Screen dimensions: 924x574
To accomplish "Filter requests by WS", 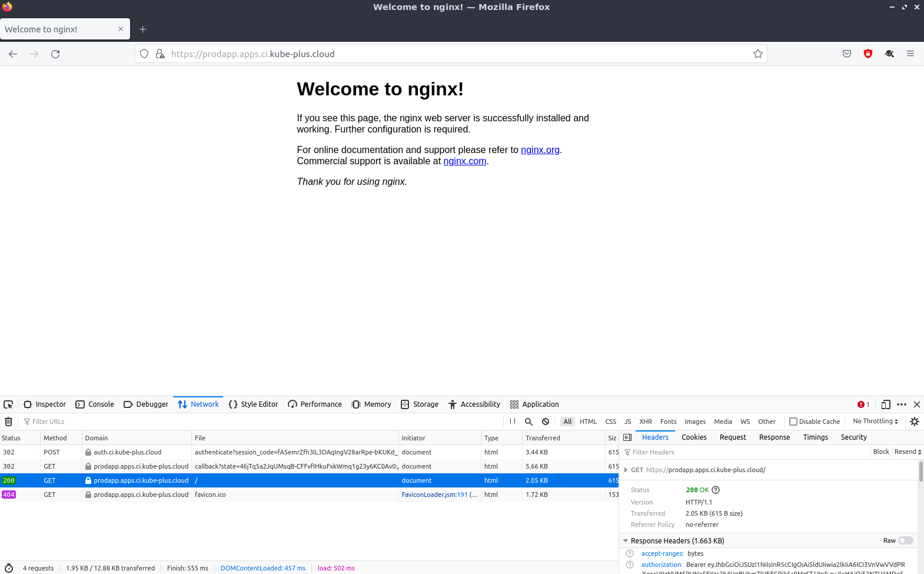I will pyautogui.click(x=745, y=422).
